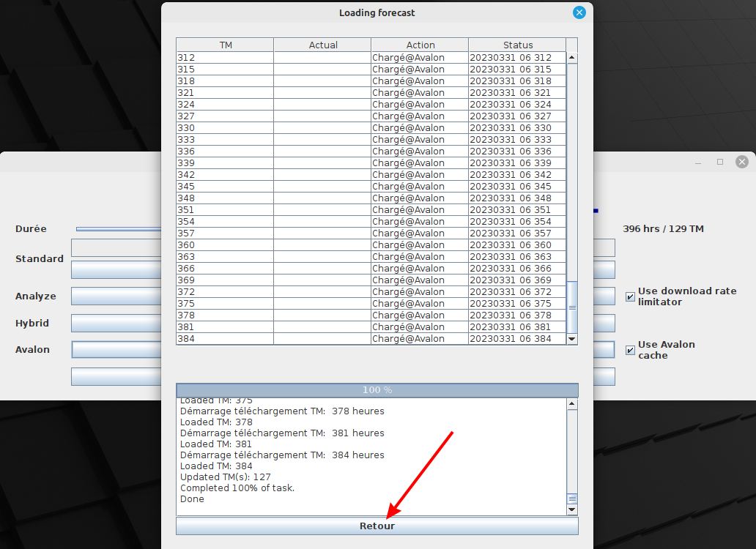
Task: Select table row with TM 351
Action: point(225,210)
